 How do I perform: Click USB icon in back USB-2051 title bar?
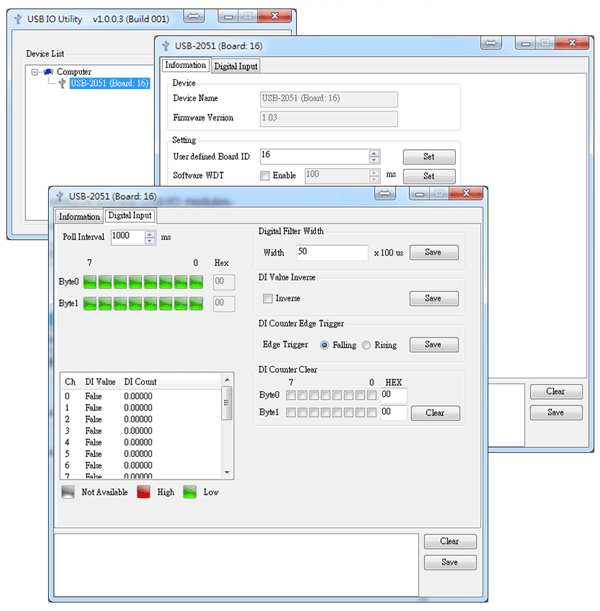(x=166, y=46)
